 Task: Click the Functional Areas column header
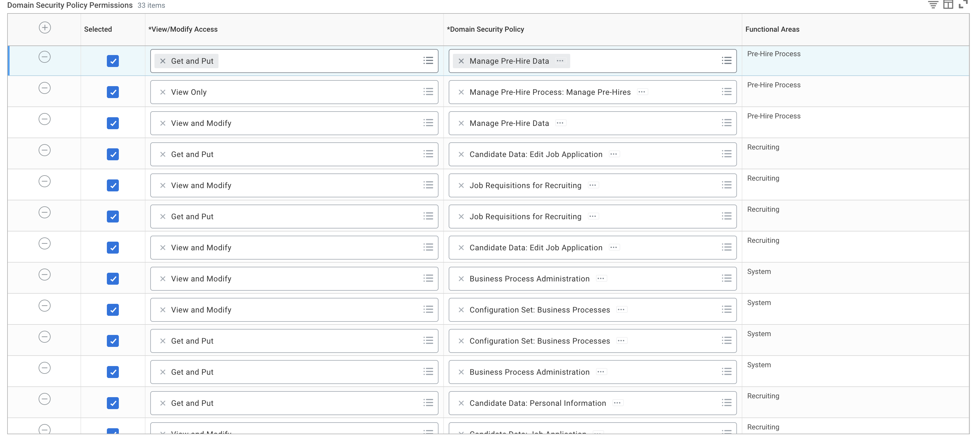(x=772, y=29)
